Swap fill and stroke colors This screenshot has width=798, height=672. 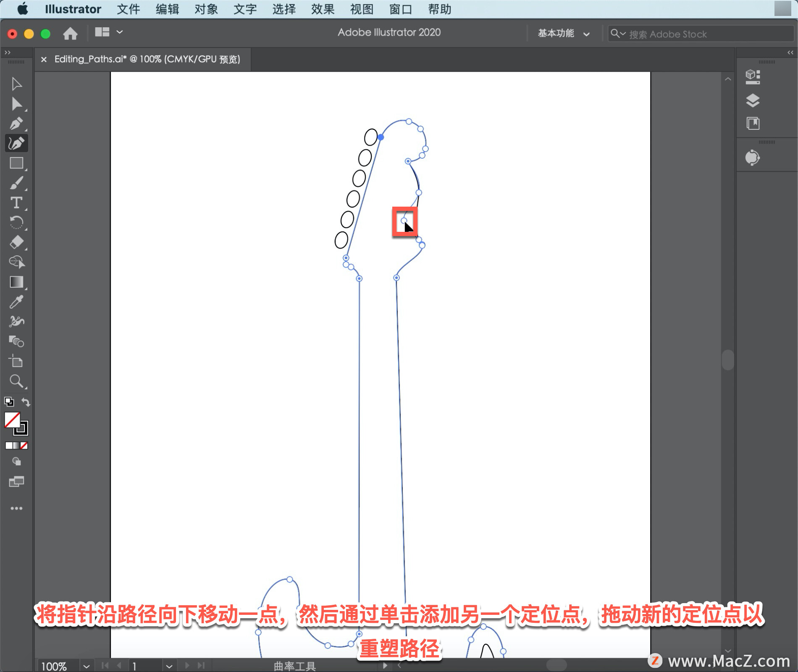point(26,402)
